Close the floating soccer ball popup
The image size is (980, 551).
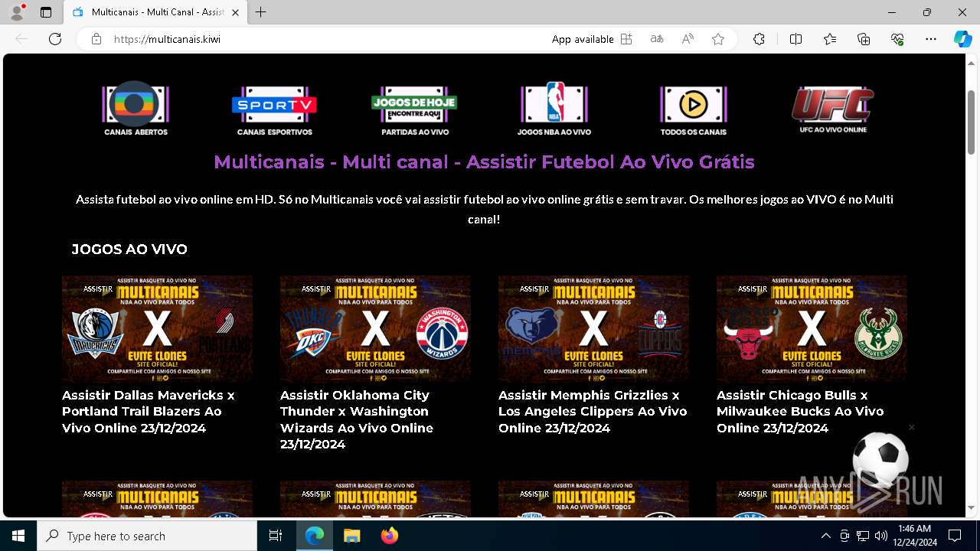click(911, 427)
